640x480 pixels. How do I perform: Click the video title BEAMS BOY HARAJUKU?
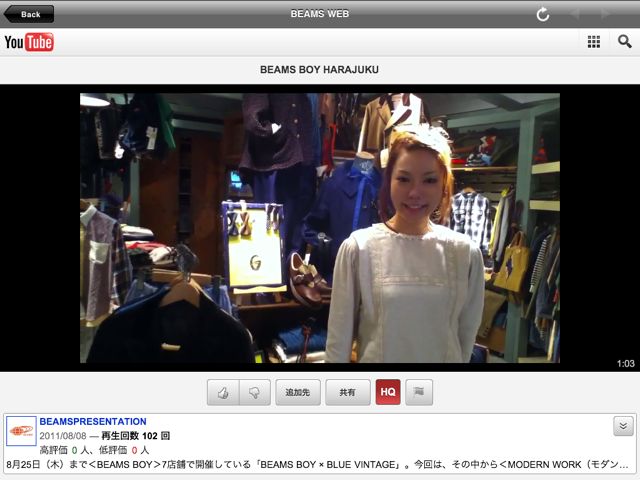[x=320, y=70]
